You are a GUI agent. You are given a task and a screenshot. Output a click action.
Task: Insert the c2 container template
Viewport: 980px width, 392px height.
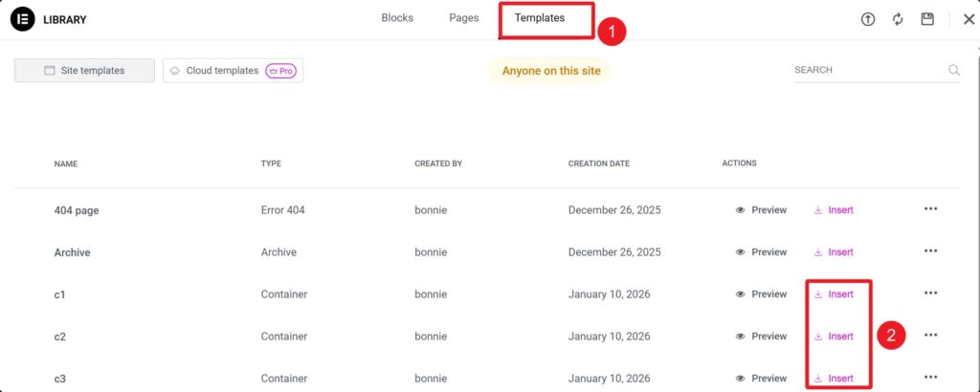834,337
